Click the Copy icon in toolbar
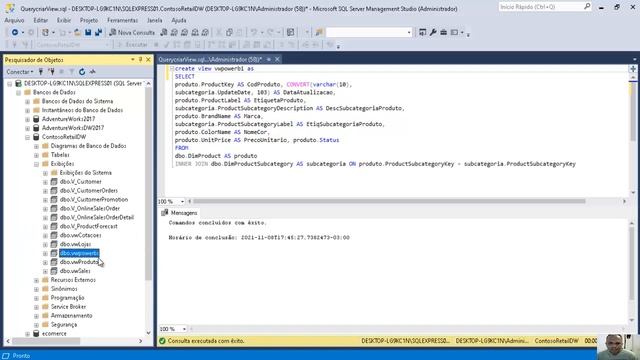Image resolution: width=640 pixels, height=360 pixels. pos(229,32)
